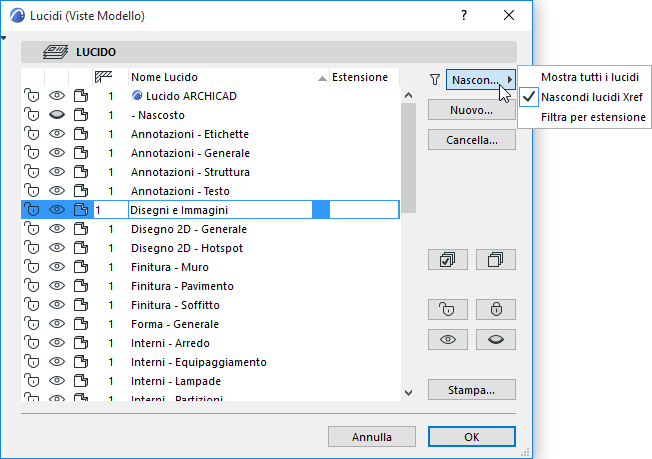Toggle the solid/wireframe icon for Interni - Arredo

[x=81, y=343]
